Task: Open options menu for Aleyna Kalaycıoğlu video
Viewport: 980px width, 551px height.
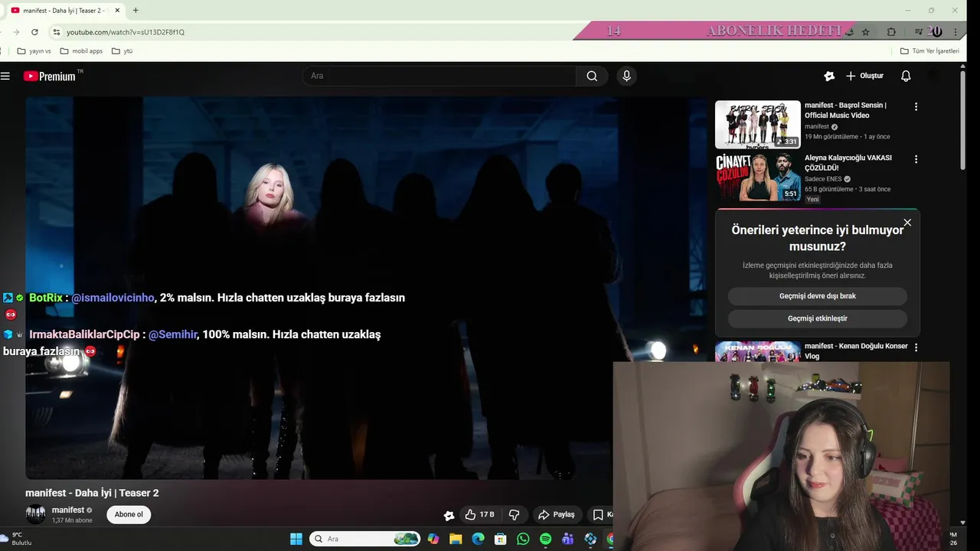Action: pos(916,159)
